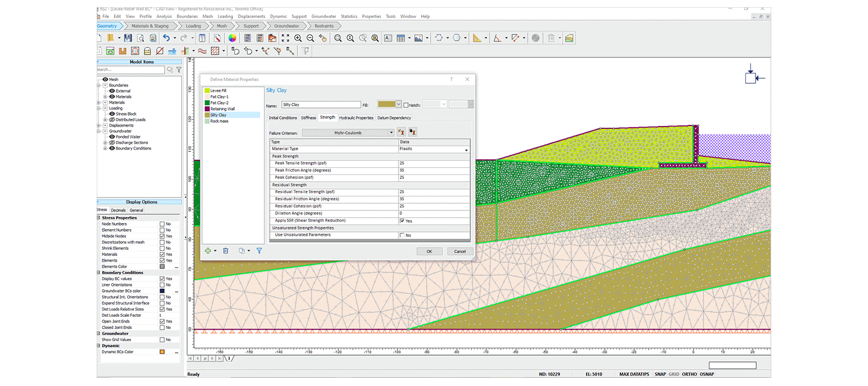
Task: Open the color wheel display options icon
Action: tap(232, 38)
